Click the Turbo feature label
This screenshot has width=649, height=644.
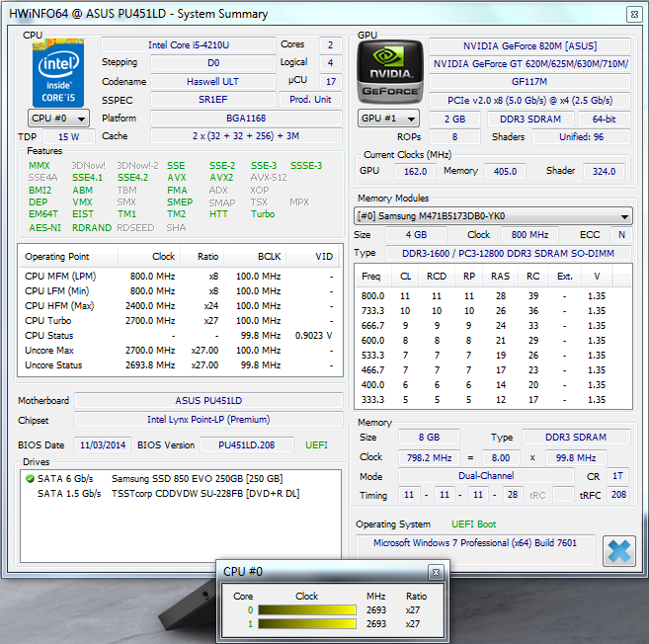click(x=263, y=214)
